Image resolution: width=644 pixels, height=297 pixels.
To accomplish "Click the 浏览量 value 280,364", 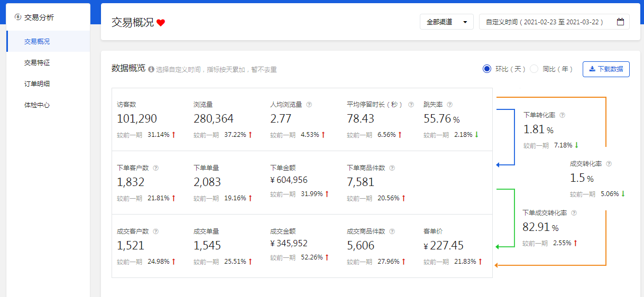I will click(x=214, y=119).
